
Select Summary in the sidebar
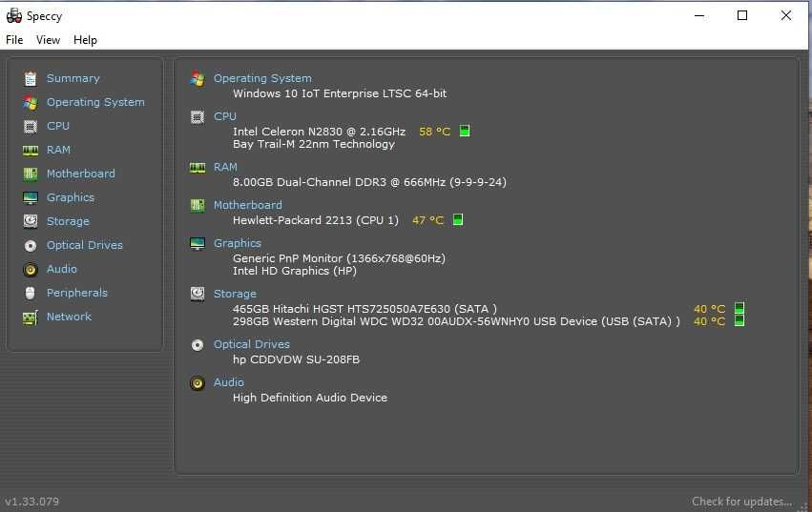coord(73,78)
